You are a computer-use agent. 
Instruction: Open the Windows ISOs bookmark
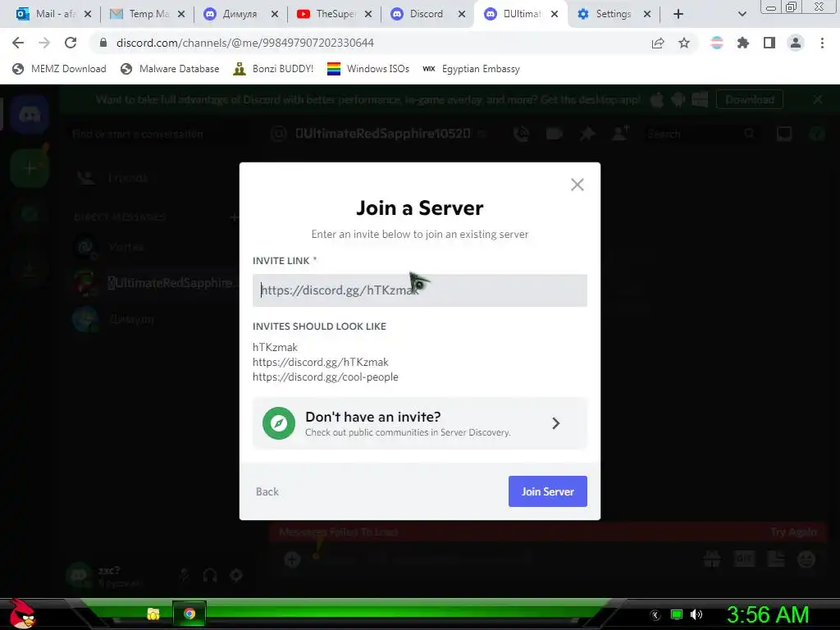pyautogui.click(x=368, y=69)
